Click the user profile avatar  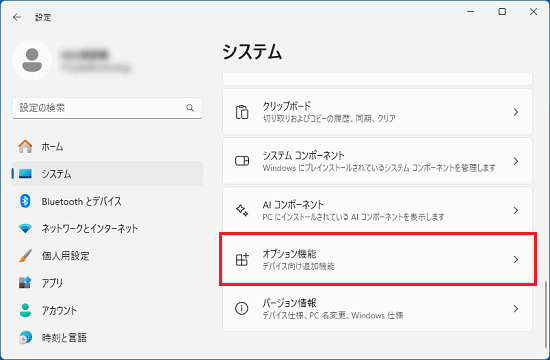point(32,60)
